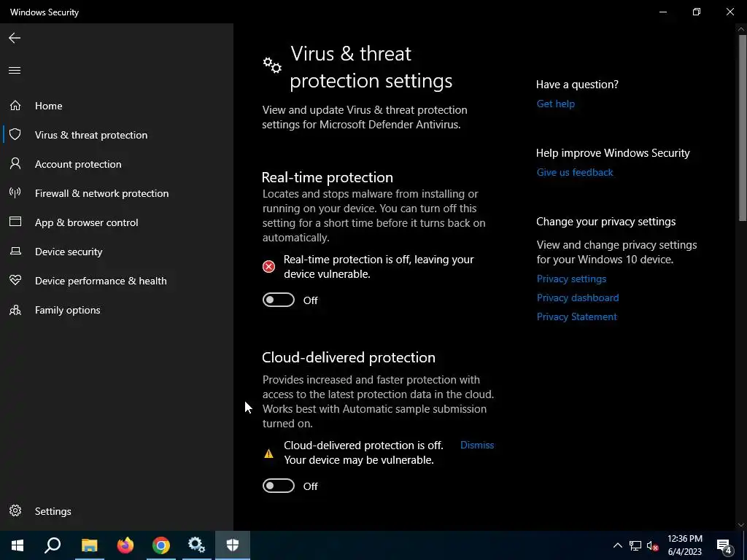The height and width of the screenshot is (560, 747).
Task: Click the network status tray icon
Action: (635, 545)
